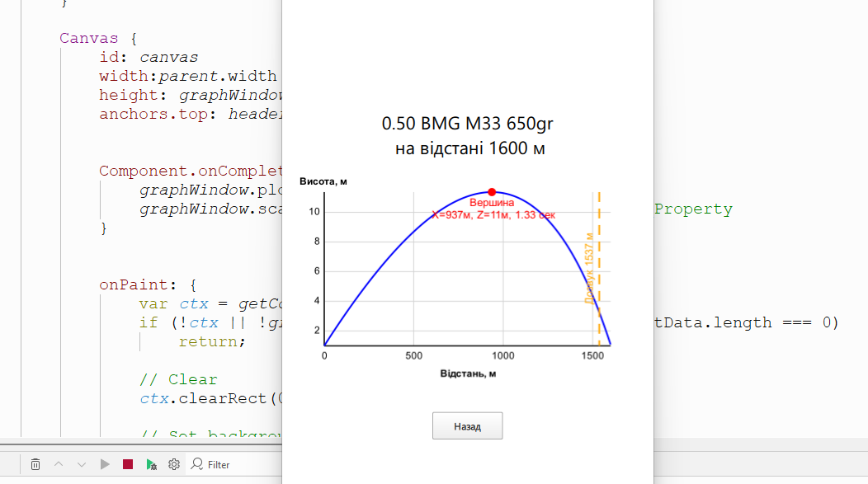The image size is (868, 484).
Task: Click 'id: canvas' line in editor
Action: tap(149, 57)
